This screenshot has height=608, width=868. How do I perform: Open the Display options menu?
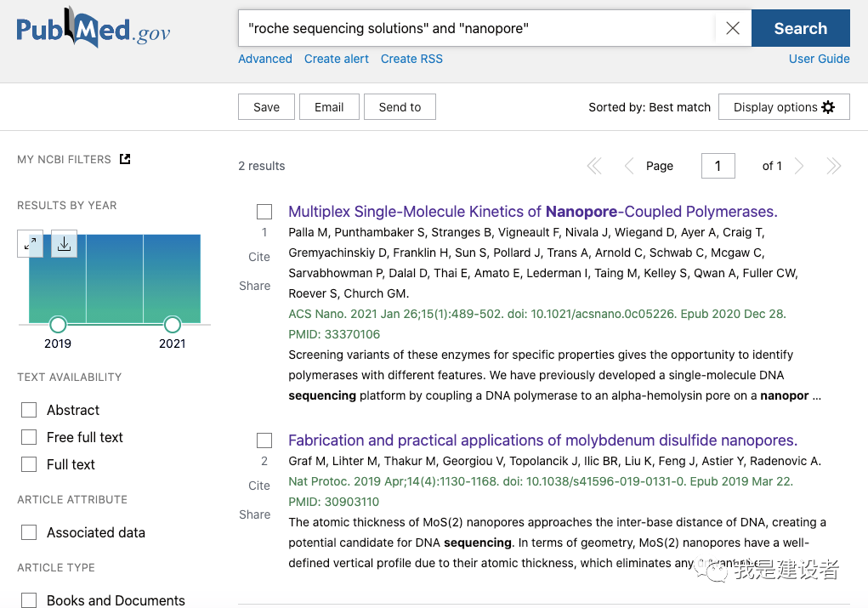coord(783,107)
